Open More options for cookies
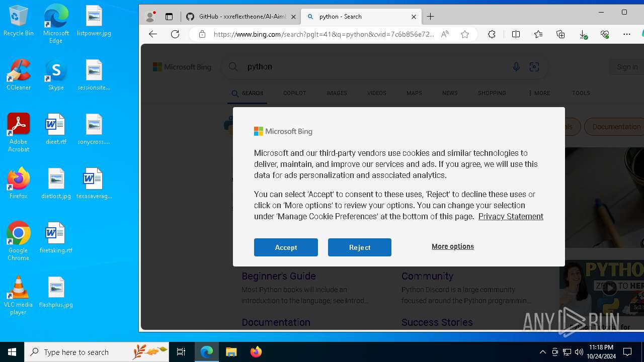This screenshot has height=362, width=644. coord(453,246)
